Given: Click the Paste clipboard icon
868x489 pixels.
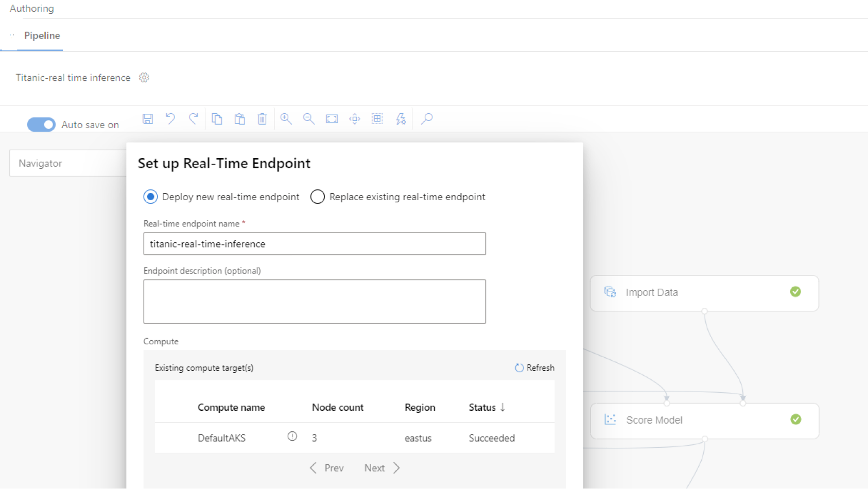Looking at the screenshot, I should tap(239, 119).
